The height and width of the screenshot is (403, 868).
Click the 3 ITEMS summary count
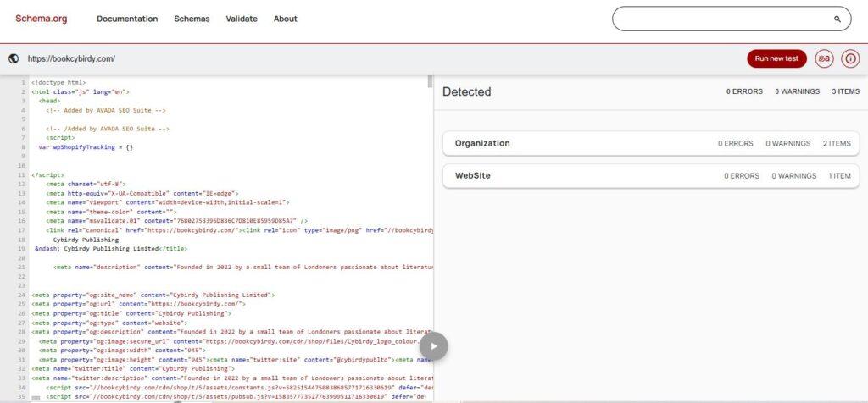coord(845,91)
